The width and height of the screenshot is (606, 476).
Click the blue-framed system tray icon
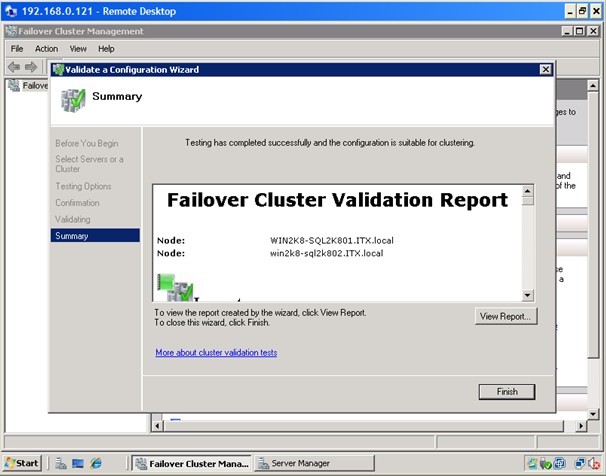(560, 463)
